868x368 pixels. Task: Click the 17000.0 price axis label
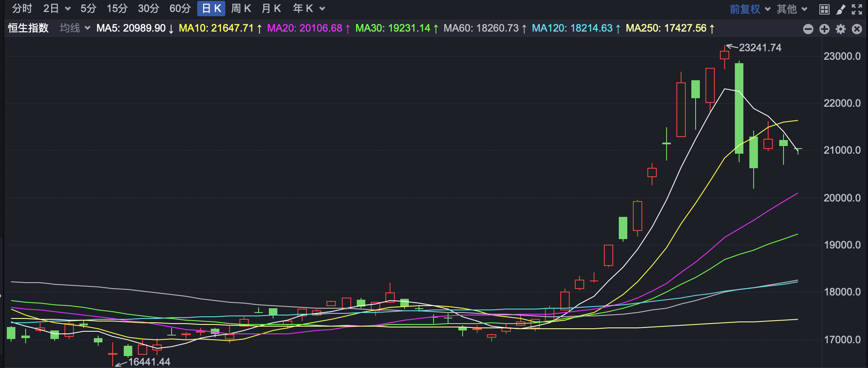(842, 340)
